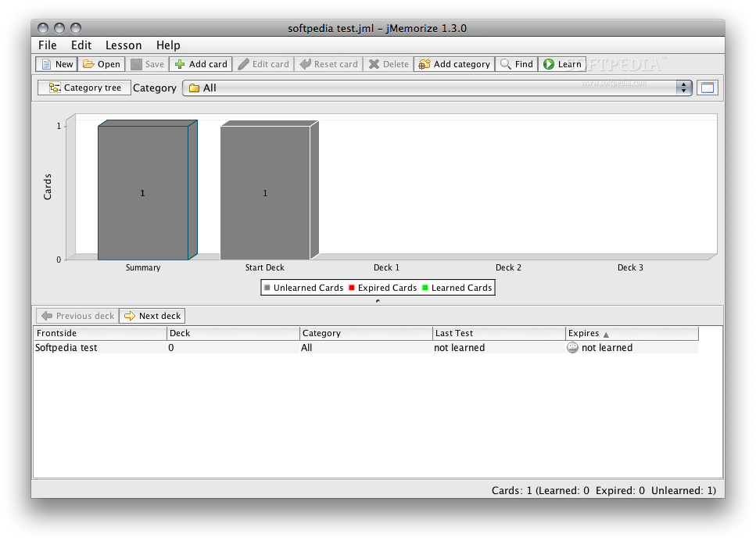
Task: Open a lesson file via Open button
Action: click(102, 64)
